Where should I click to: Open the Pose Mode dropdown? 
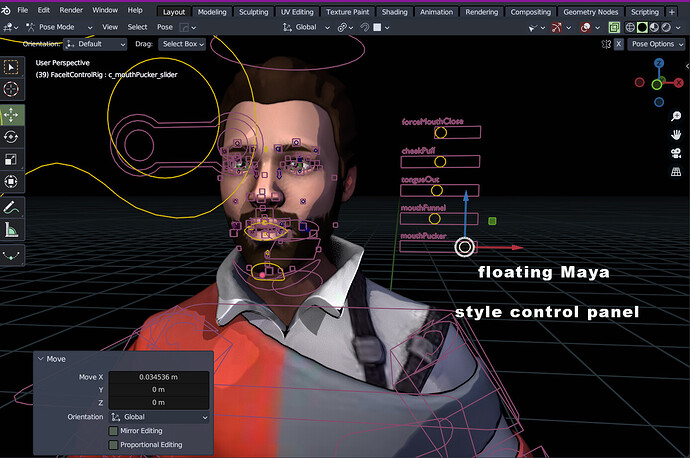point(59,27)
